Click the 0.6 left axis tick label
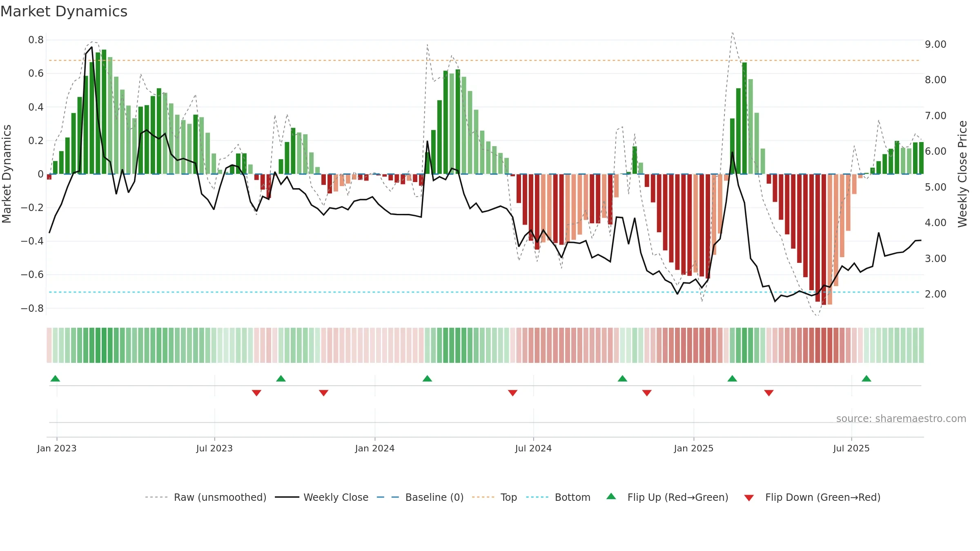Viewport: 980px width, 551px height. click(36, 73)
